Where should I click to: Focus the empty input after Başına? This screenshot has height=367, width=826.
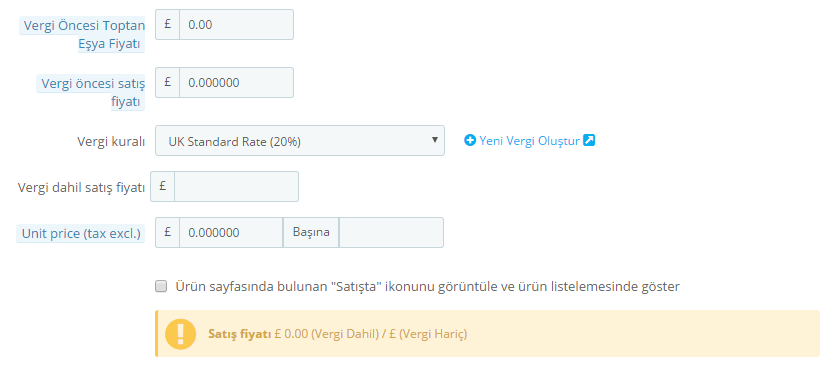click(391, 233)
